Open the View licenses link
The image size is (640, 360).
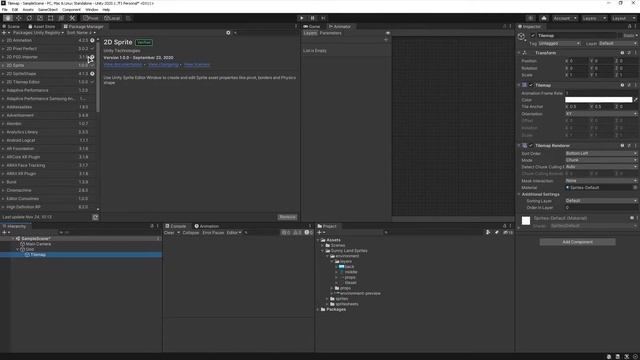coord(197,64)
